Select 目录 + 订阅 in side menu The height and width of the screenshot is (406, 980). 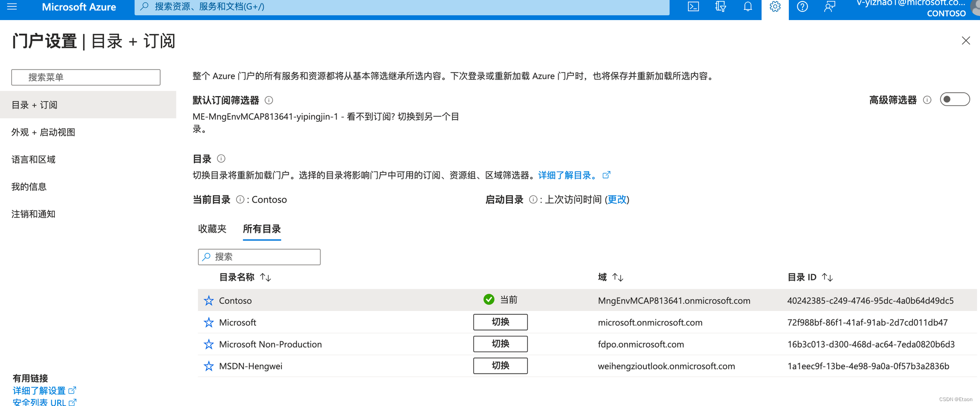(x=88, y=105)
